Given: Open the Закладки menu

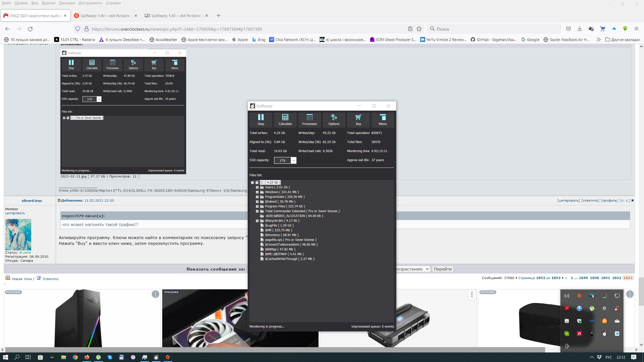Looking at the screenshot, I should [67, 3].
